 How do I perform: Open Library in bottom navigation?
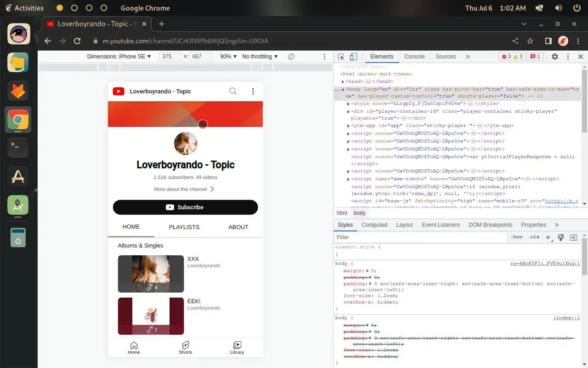click(x=237, y=348)
